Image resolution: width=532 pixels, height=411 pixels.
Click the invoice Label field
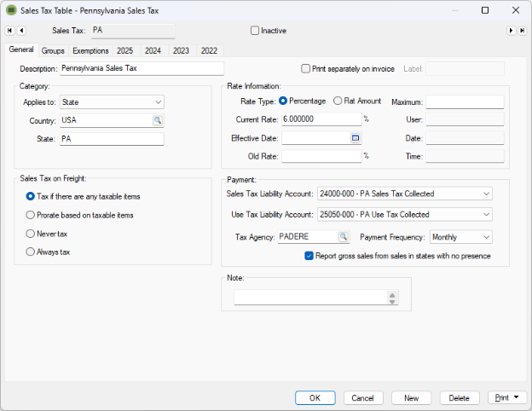tap(465, 68)
